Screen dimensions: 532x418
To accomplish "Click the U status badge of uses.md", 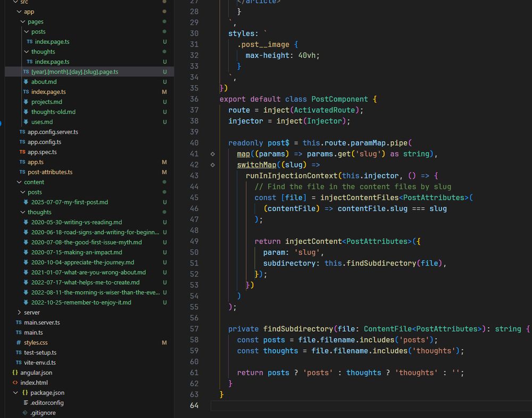I will (164, 122).
